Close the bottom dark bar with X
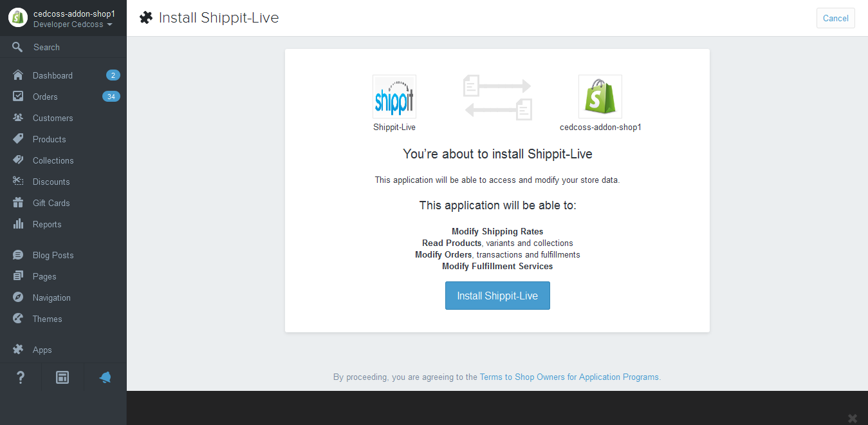Image resolution: width=868 pixels, height=425 pixels. [x=853, y=419]
